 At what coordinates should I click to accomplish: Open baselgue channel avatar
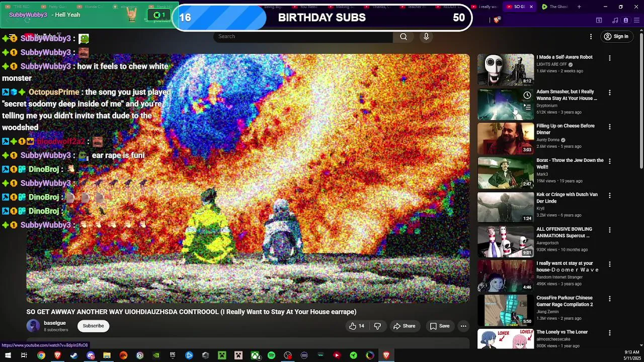tap(33, 326)
